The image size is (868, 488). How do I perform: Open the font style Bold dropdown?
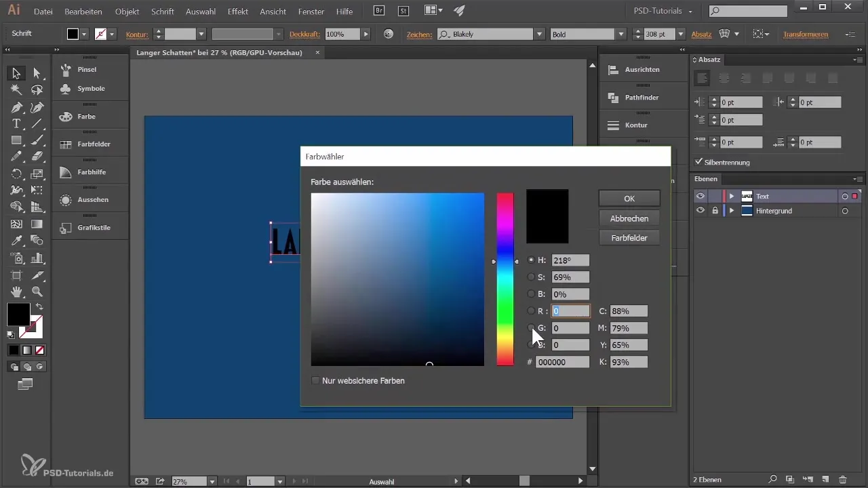621,34
